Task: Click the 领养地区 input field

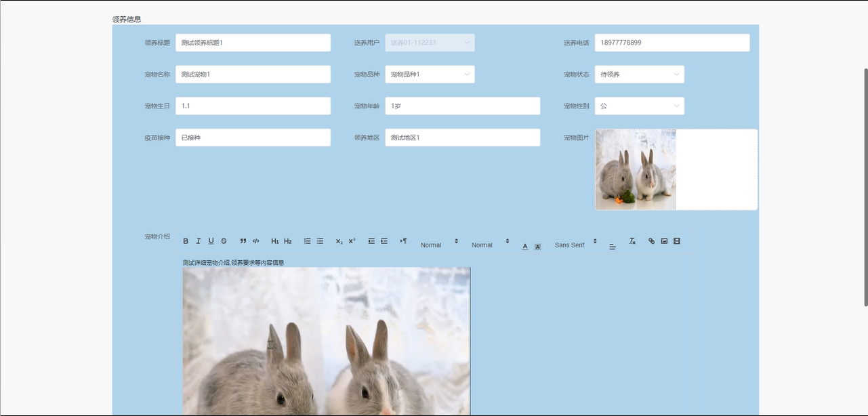Action: [463, 138]
